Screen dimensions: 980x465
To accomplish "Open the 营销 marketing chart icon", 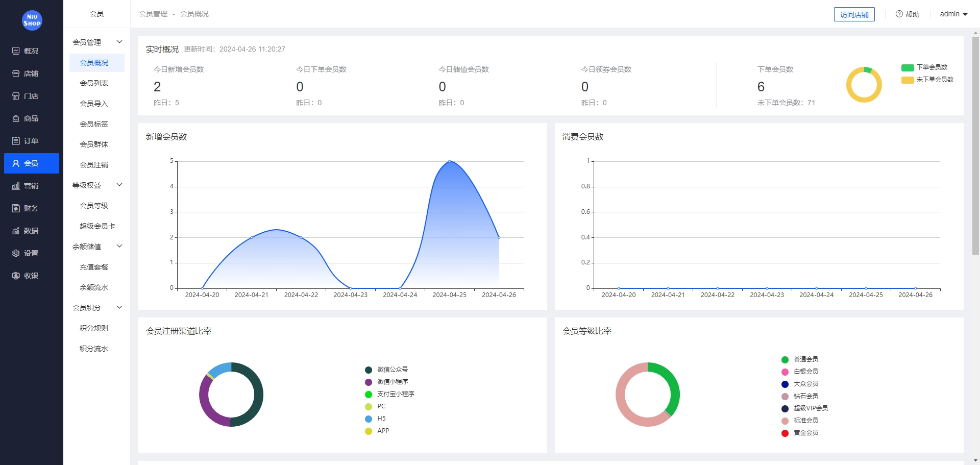I will pos(16,186).
